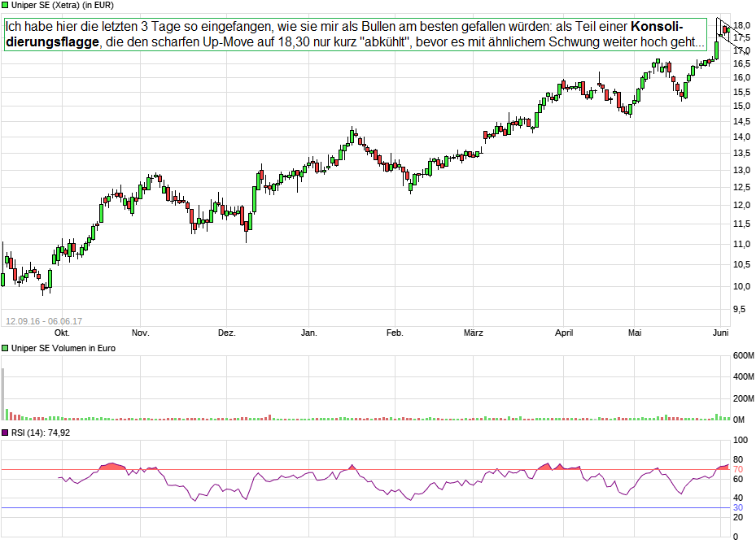
Task: Click the date range '12.09.16 - 06.06.17'
Action: tap(44, 321)
